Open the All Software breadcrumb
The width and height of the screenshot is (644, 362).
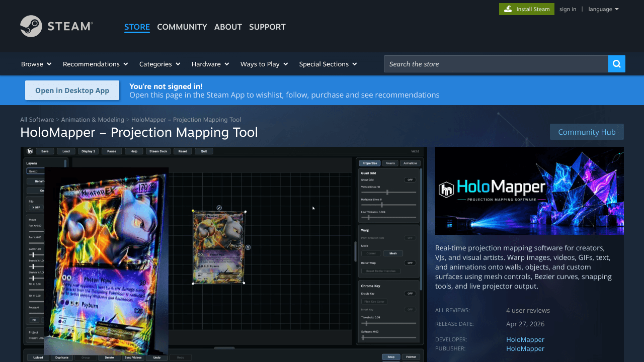[x=37, y=120]
